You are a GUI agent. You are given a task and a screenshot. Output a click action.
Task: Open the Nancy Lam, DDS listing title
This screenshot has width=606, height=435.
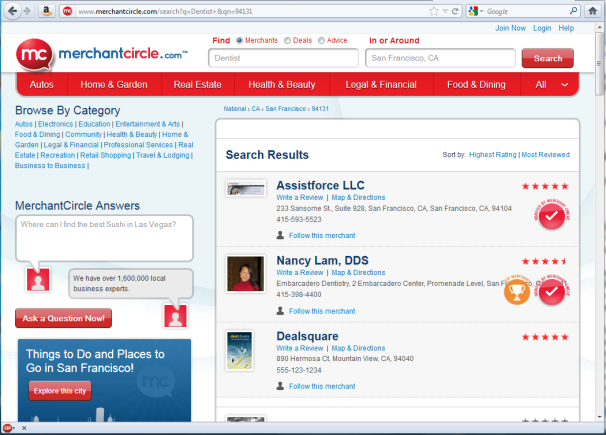pyautogui.click(x=322, y=261)
